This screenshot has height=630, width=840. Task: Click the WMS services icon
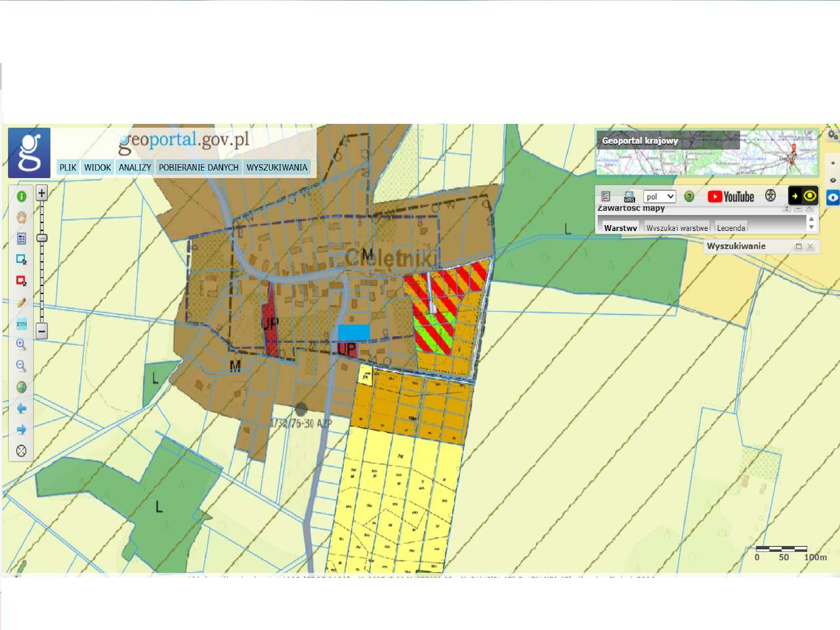(x=629, y=197)
